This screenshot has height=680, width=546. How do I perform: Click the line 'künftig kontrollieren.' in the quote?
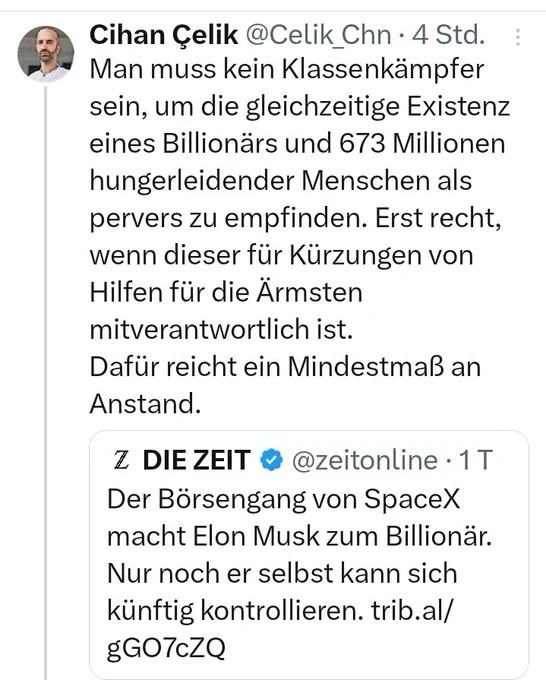[x=235, y=611]
